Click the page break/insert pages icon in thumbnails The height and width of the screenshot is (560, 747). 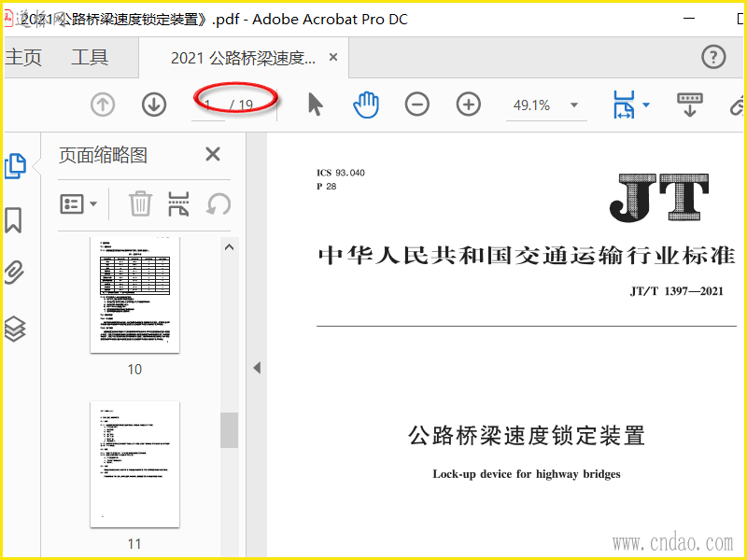pyautogui.click(x=178, y=203)
